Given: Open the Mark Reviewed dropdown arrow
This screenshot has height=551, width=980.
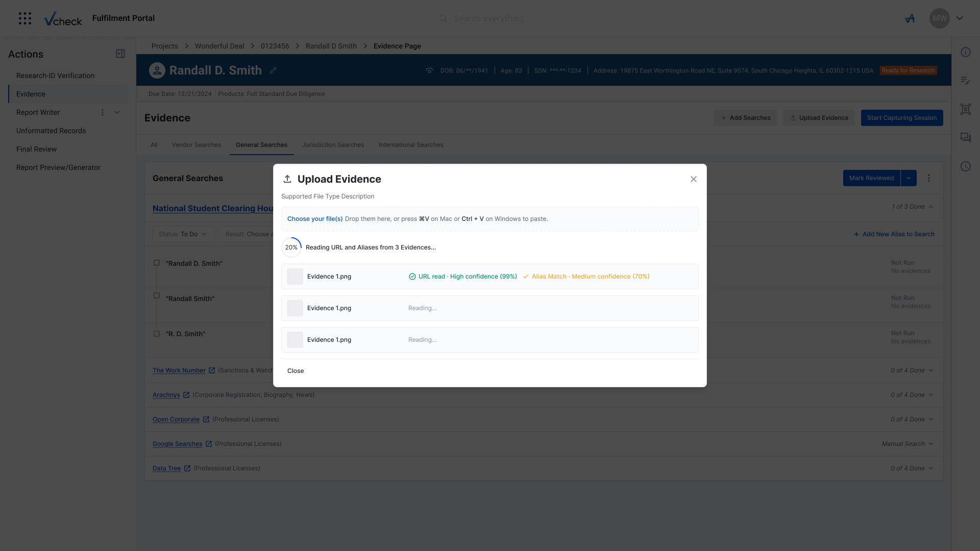Looking at the screenshot, I should pyautogui.click(x=909, y=178).
